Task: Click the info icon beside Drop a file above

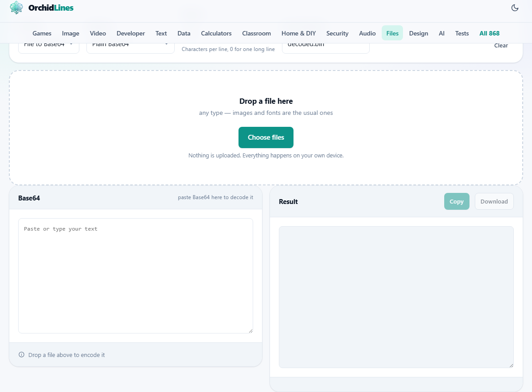Action: [21, 355]
